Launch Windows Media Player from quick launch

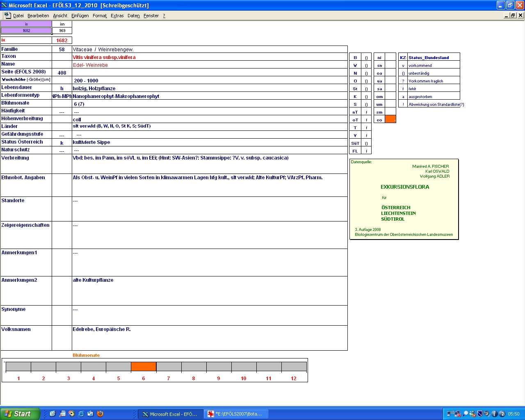71,414
